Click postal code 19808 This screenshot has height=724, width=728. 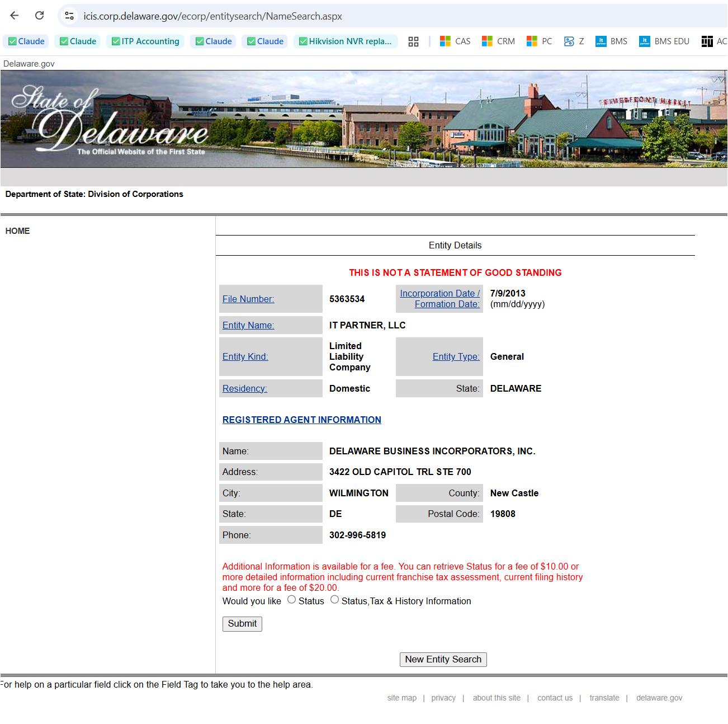click(x=503, y=514)
